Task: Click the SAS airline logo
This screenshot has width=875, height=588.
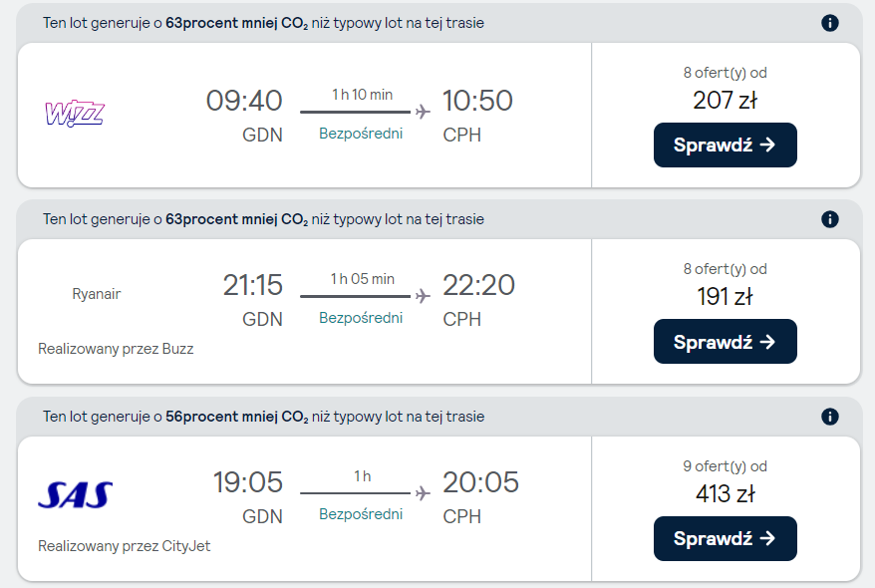Action: point(75,494)
